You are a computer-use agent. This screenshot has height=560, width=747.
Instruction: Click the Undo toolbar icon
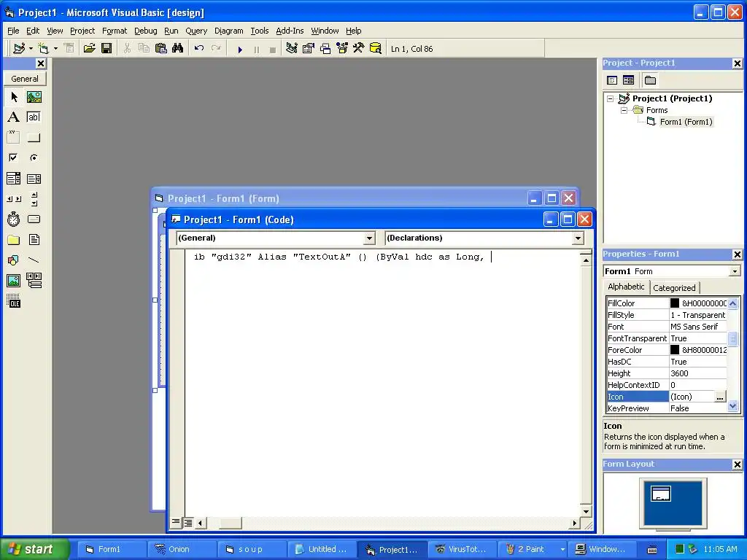click(x=199, y=49)
